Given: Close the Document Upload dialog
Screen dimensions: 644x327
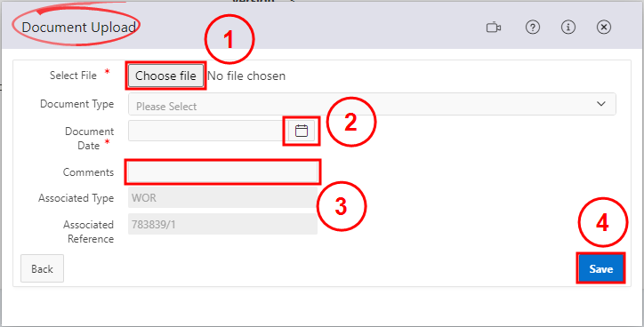Looking at the screenshot, I should [604, 28].
